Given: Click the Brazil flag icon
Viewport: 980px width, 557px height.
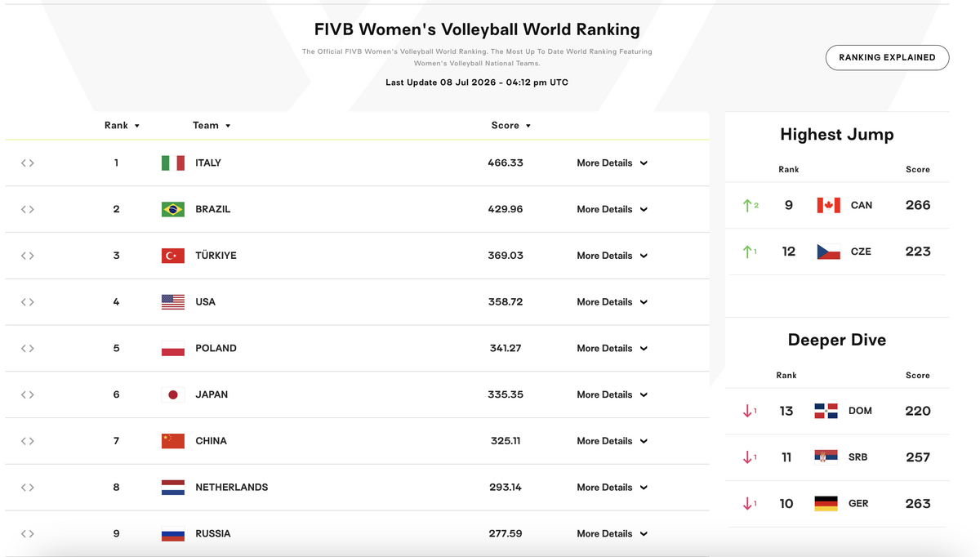Looking at the screenshot, I should pyautogui.click(x=173, y=209).
